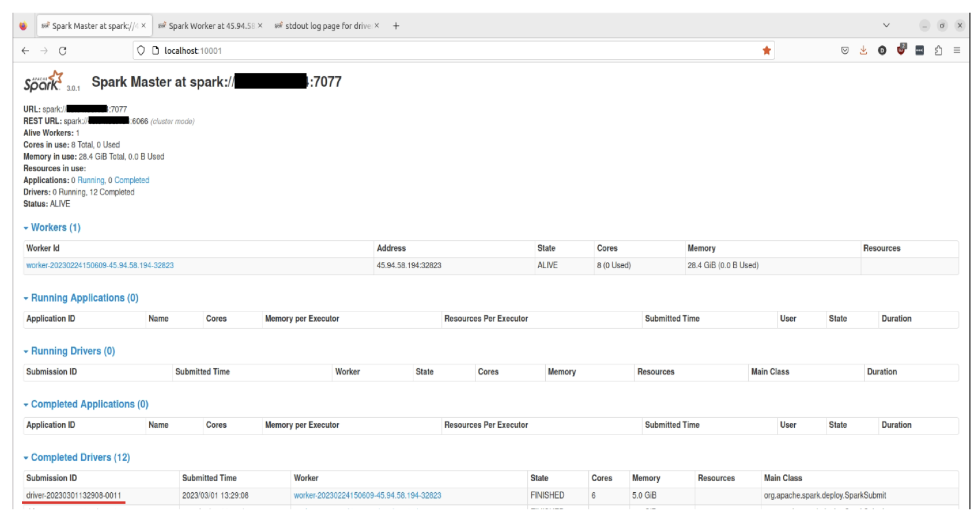
Task: Open the list all tabs dropdown arrow
Action: click(x=886, y=26)
